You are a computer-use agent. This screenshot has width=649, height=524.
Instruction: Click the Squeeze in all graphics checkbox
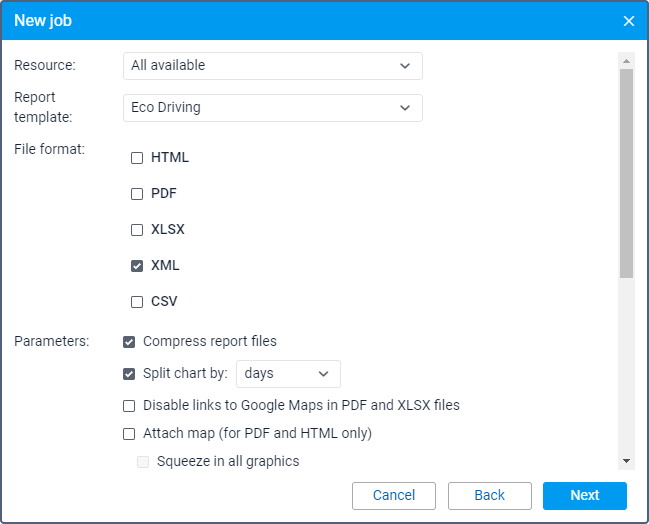pos(143,462)
